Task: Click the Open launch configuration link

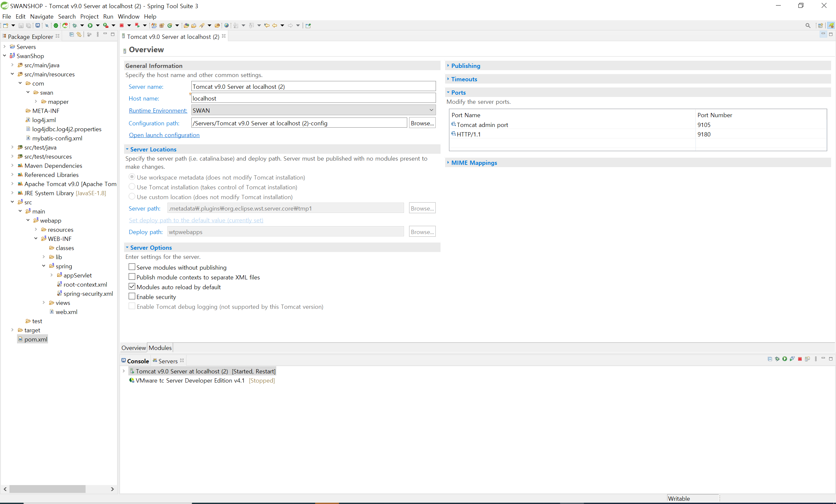Action: [x=164, y=135]
